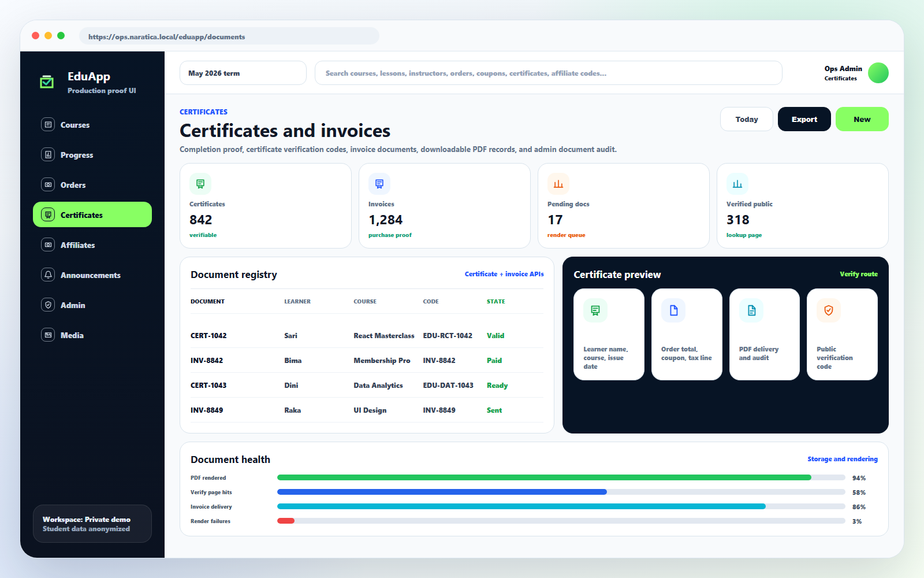
Task: Click the Workspace: Private demo box
Action: 92,524
